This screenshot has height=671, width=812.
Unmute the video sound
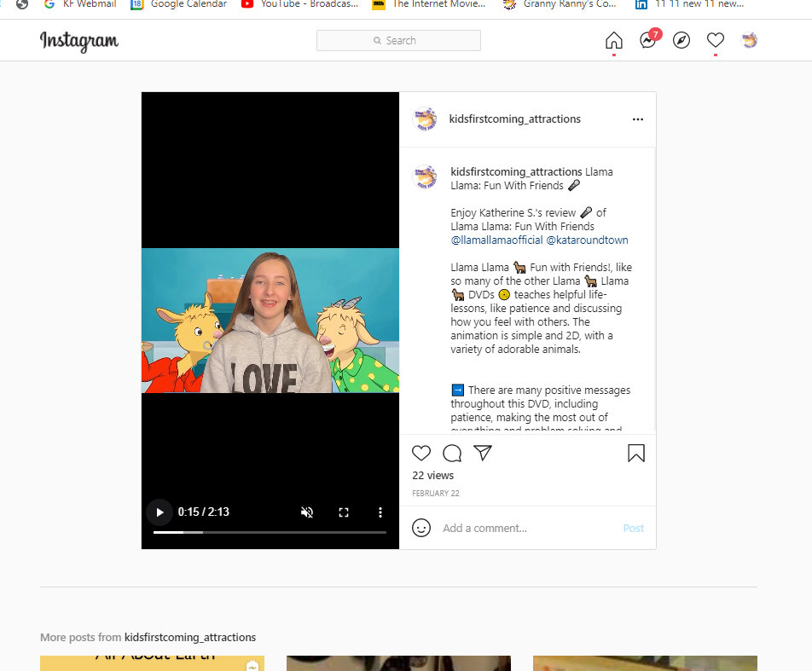tap(307, 512)
